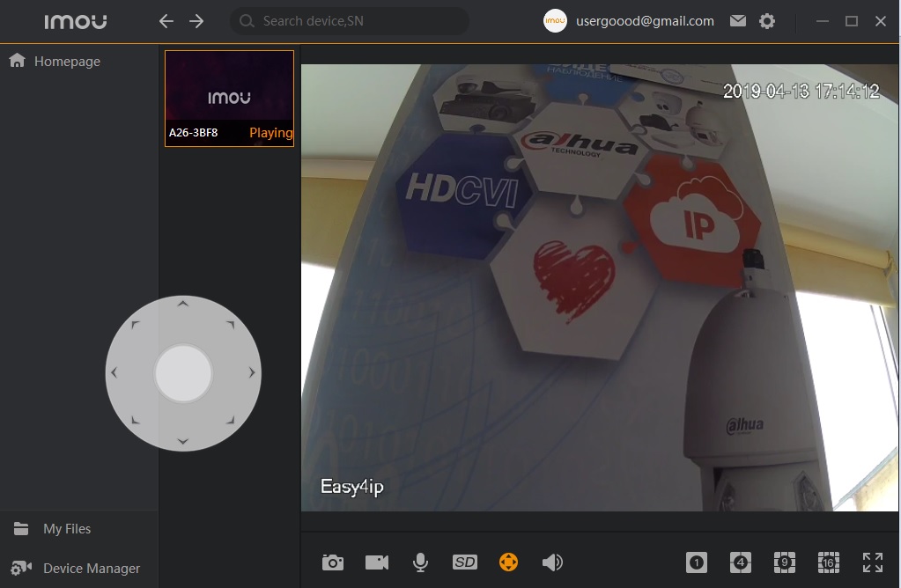Screen dimensions: 901x588
Task: Toggle the orange PTZ control icon
Action: click(x=508, y=562)
